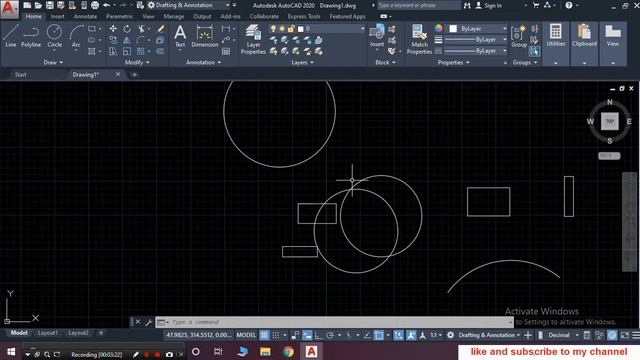The width and height of the screenshot is (640, 360).
Task: Expand the Draw panel
Action: 53,62
